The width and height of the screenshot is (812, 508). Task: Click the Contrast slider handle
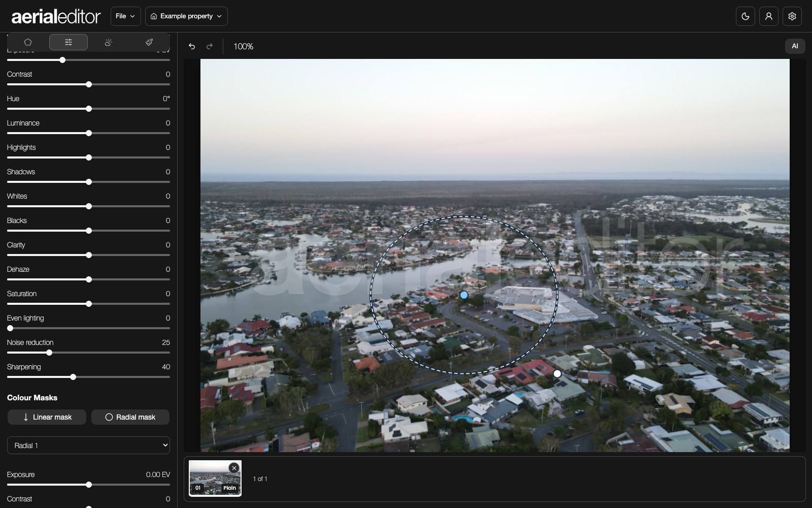(x=89, y=84)
